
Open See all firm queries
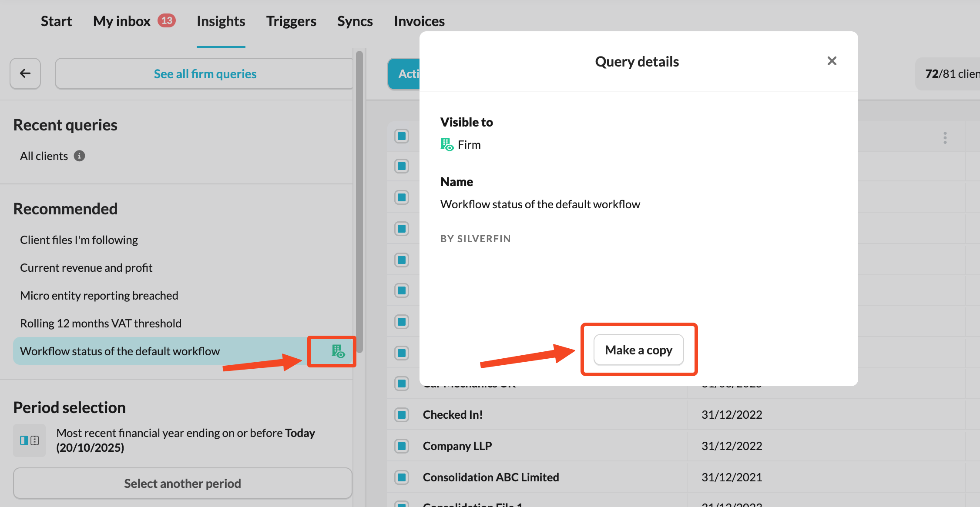pyautogui.click(x=205, y=73)
